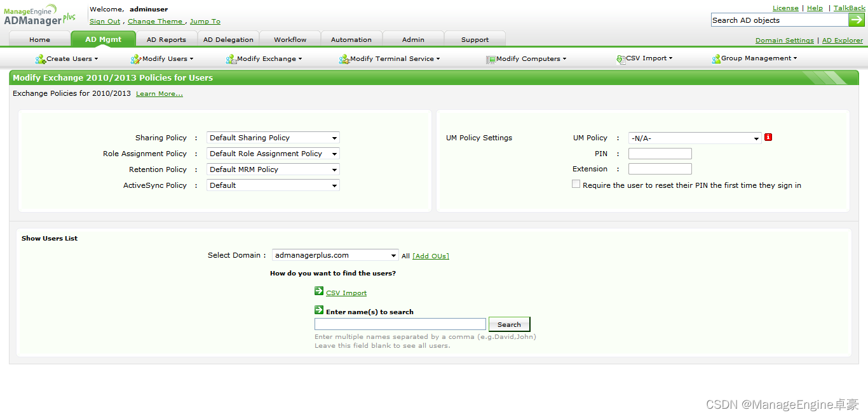Click the green arrow icon beside Enter name(s)
868x417 pixels.
(x=319, y=310)
